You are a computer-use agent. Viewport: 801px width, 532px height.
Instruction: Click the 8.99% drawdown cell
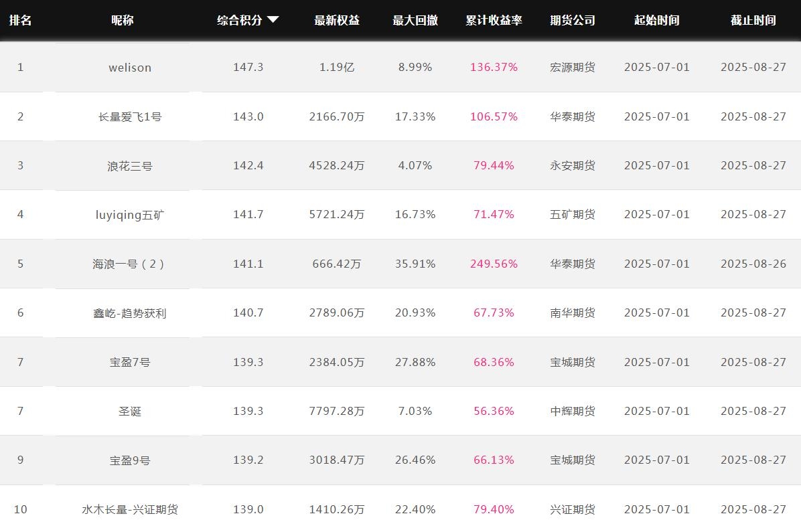click(x=415, y=67)
